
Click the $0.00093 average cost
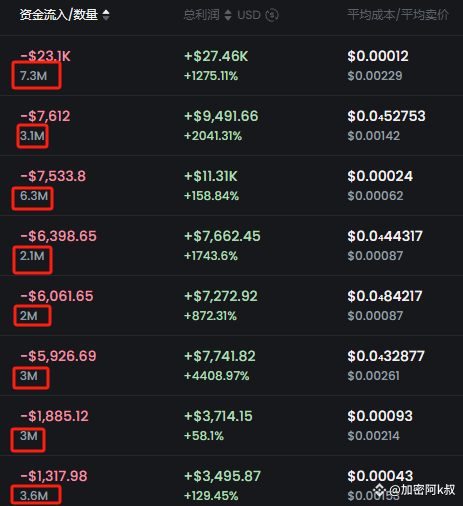click(x=380, y=416)
